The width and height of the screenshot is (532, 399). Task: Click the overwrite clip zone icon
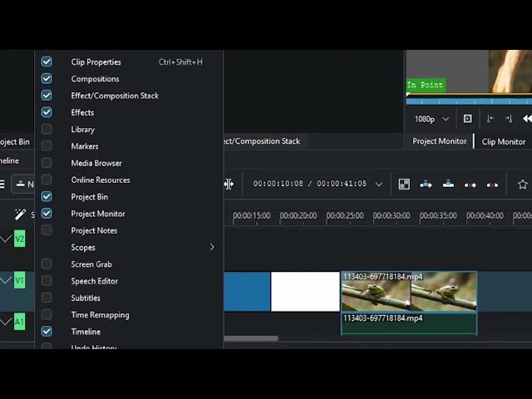448,184
